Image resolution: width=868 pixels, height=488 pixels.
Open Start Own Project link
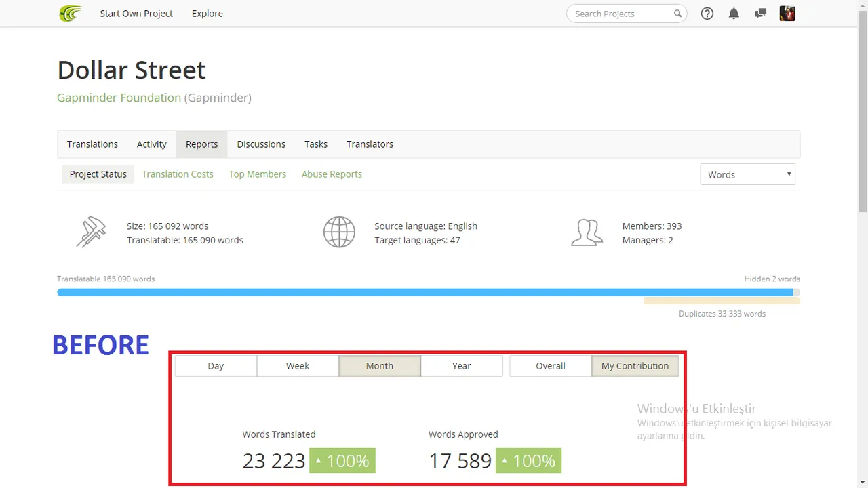(136, 14)
